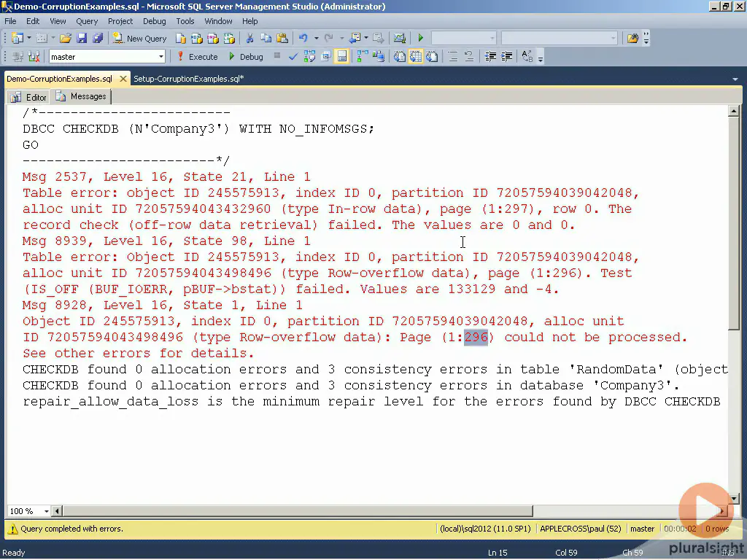Click the Analysis Services DMX Query icon
The height and width of the screenshot is (560, 747).
213,38
